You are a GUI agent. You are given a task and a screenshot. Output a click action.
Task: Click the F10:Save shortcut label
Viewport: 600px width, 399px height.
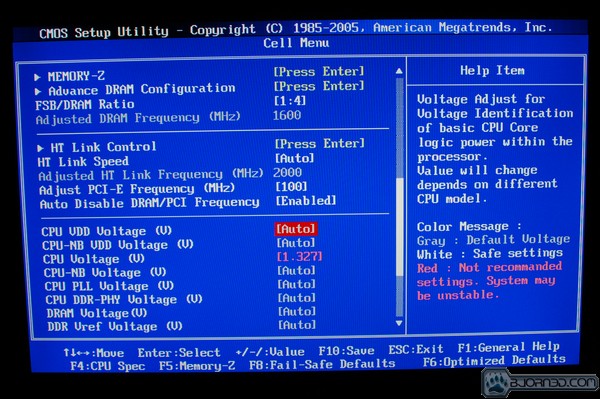pos(347,351)
